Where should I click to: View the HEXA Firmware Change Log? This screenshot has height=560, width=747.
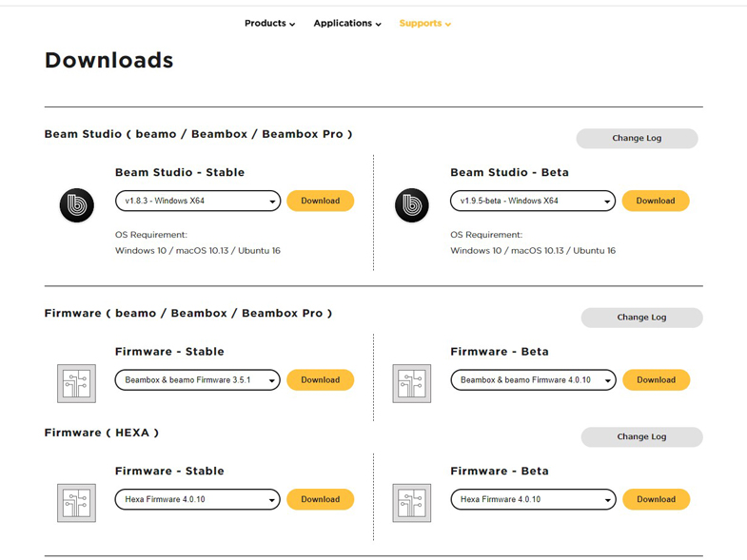pos(641,436)
